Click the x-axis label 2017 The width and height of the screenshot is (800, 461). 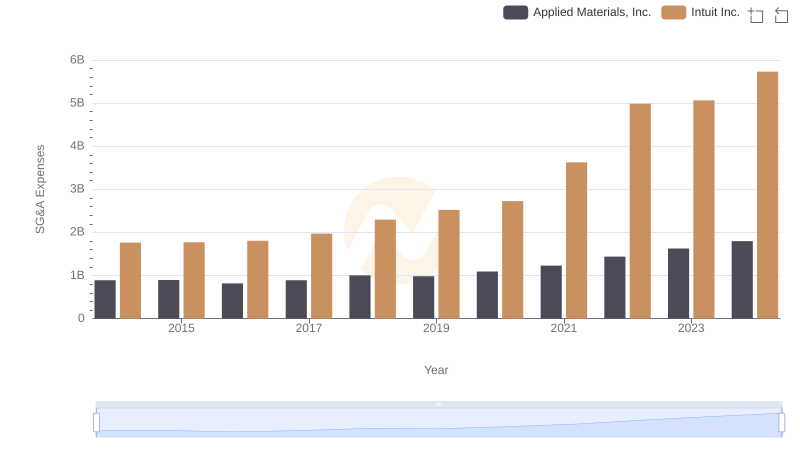click(309, 328)
